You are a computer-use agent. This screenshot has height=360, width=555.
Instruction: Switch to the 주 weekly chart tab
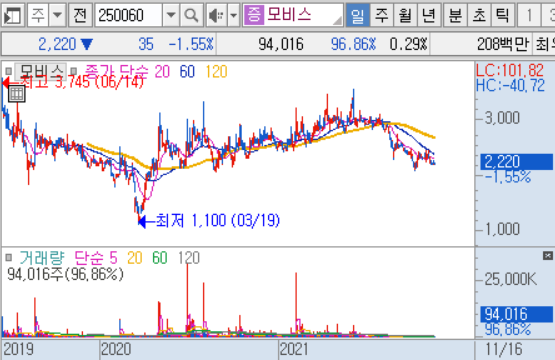tap(382, 16)
